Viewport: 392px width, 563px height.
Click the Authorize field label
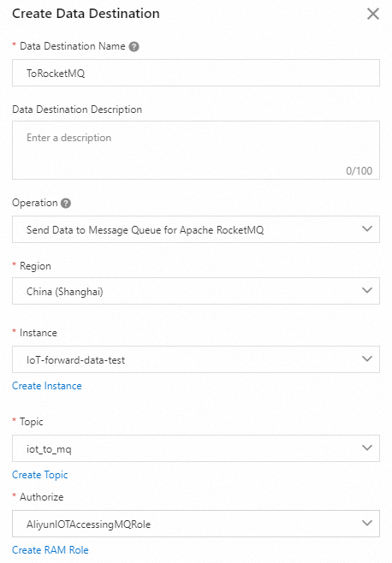click(x=41, y=497)
